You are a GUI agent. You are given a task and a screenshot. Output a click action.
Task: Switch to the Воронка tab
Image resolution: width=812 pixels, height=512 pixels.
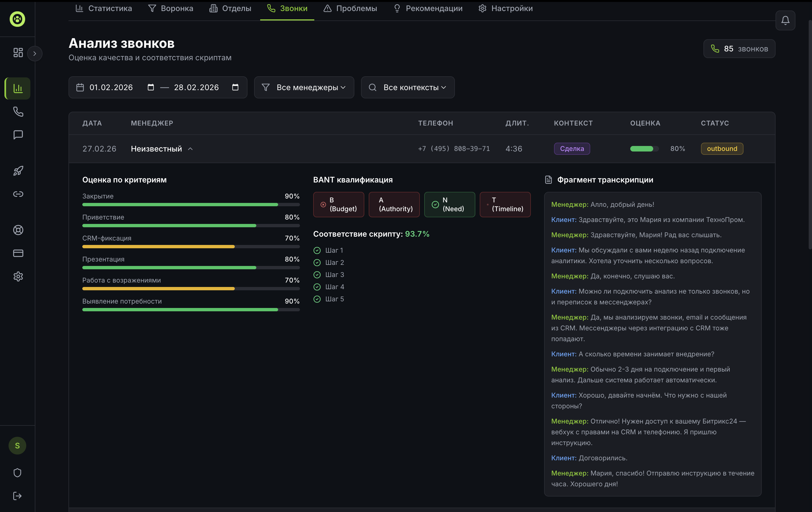171,9
